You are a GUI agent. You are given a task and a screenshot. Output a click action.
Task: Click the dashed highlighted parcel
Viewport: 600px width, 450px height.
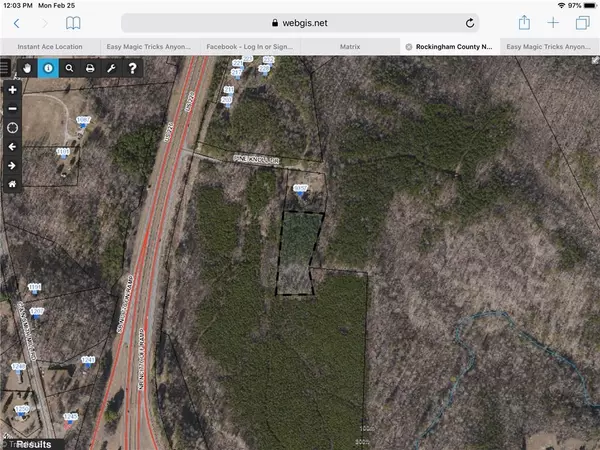[x=300, y=253]
